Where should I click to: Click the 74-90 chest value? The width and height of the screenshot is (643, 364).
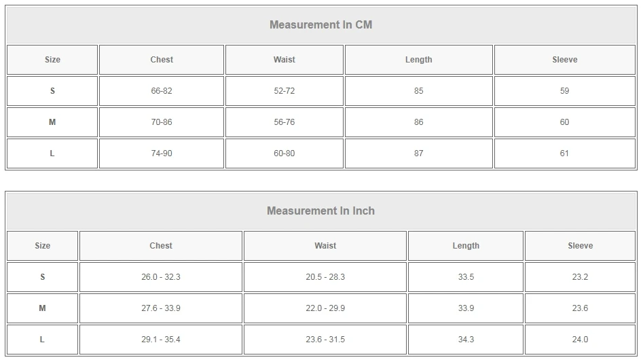(x=162, y=153)
